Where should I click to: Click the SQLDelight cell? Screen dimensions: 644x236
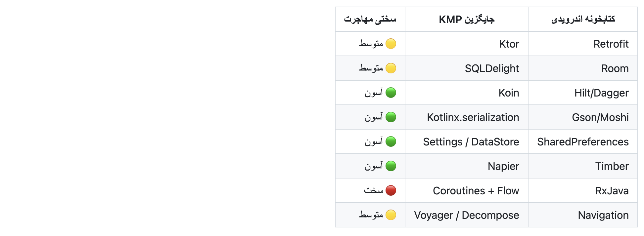click(x=492, y=68)
